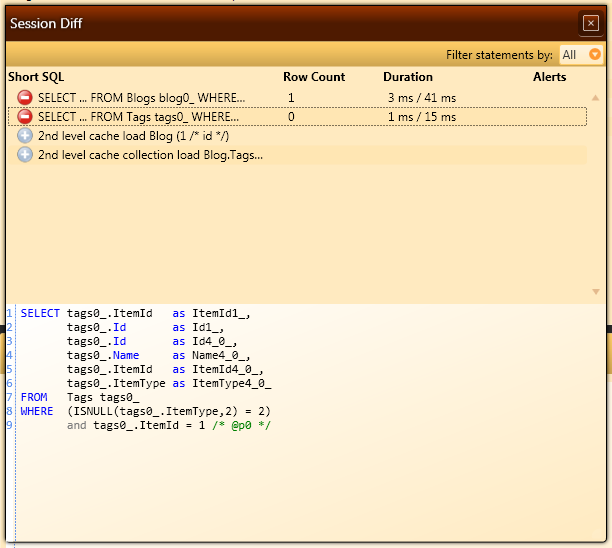Click the blue plus icon beside cache load Blog
612x548 pixels.
coord(25,136)
